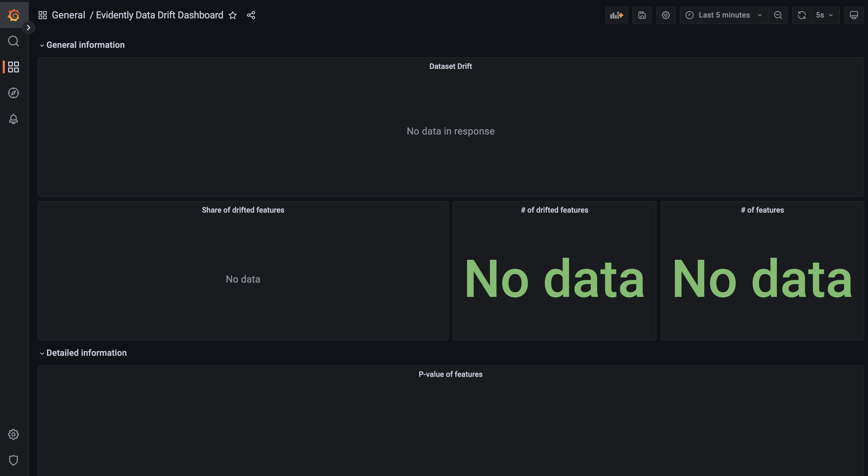Star this dashboard as favorite
868x476 pixels.
[x=232, y=15]
